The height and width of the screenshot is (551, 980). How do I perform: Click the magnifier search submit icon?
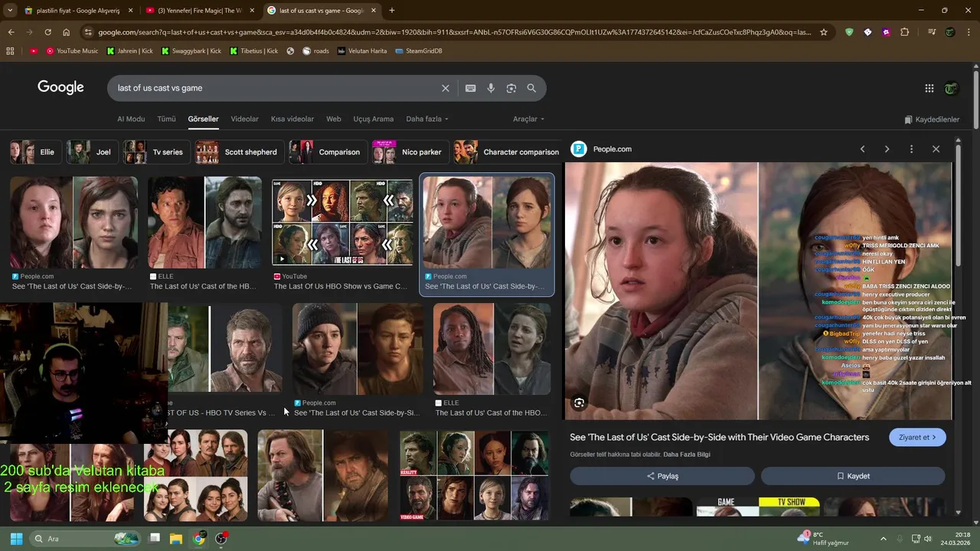(531, 88)
